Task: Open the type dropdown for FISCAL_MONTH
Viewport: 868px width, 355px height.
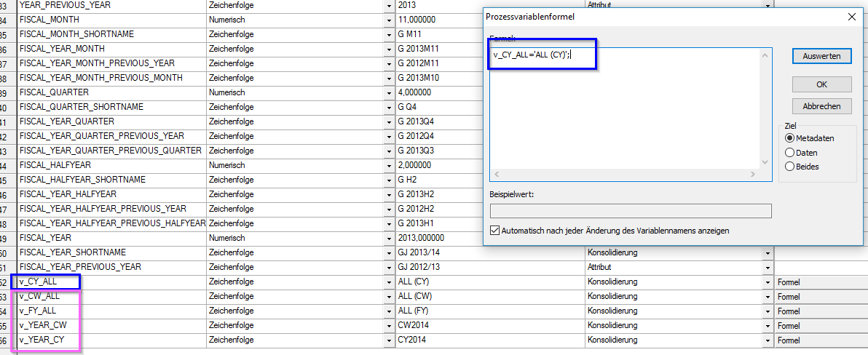Action: point(389,20)
